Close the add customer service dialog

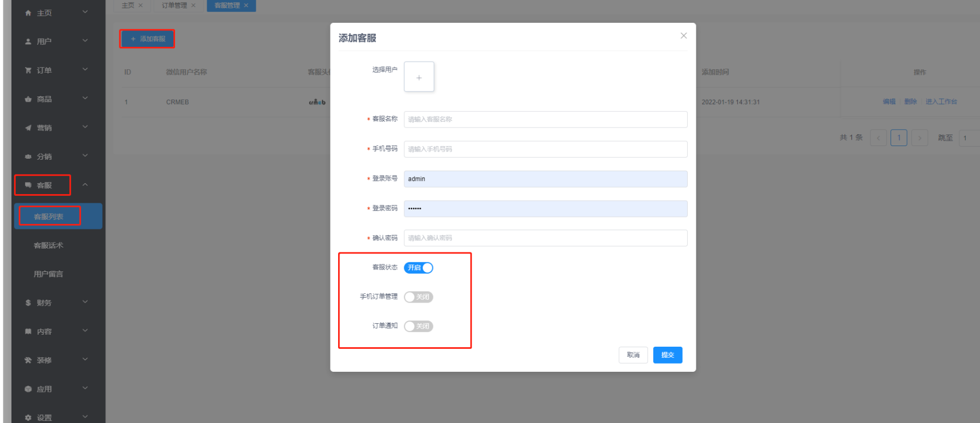683,36
